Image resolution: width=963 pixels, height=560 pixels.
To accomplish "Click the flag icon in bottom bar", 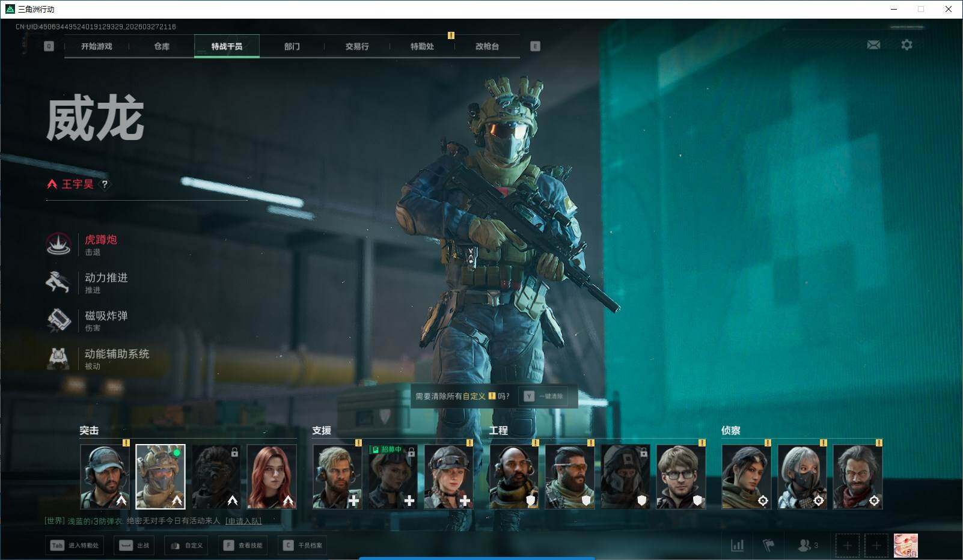I will pos(768,546).
